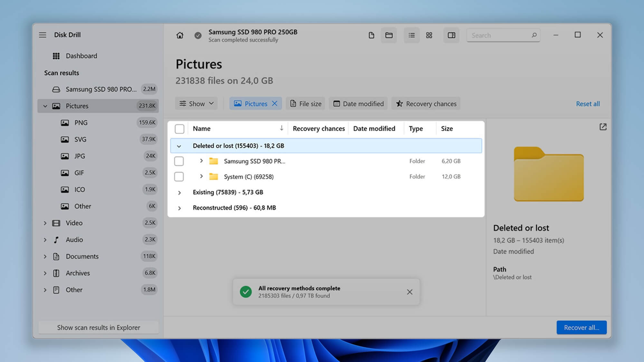
Task: Select grid thumbnails view icon
Action: pos(429,35)
